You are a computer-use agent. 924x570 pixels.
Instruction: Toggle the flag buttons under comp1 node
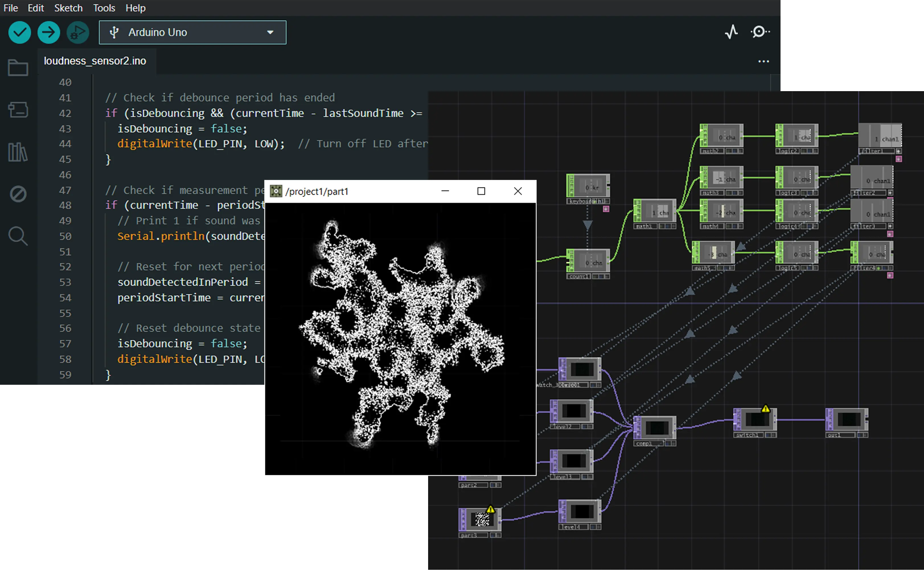[670, 444]
